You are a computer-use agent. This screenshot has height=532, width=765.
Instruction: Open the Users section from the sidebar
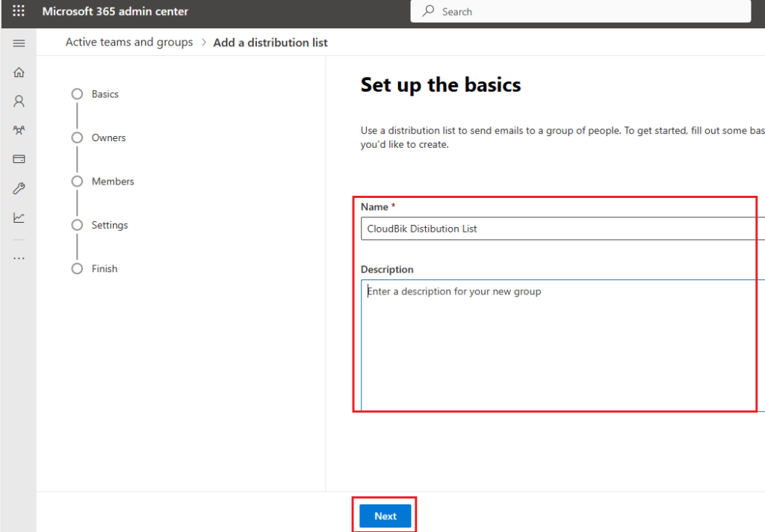coord(18,101)
